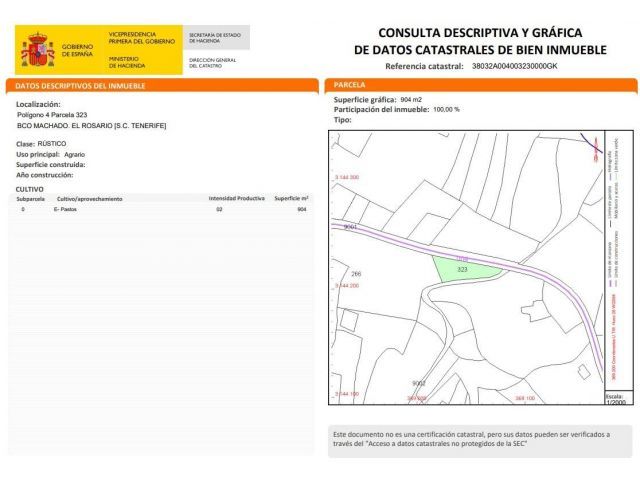Click the '904' surface cell in table

point(302,209)
